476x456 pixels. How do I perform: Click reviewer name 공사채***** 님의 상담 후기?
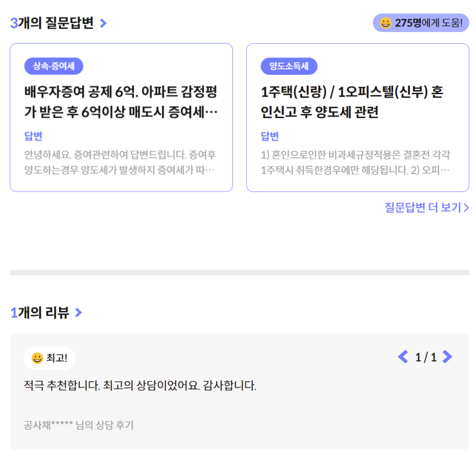point(79,425)
